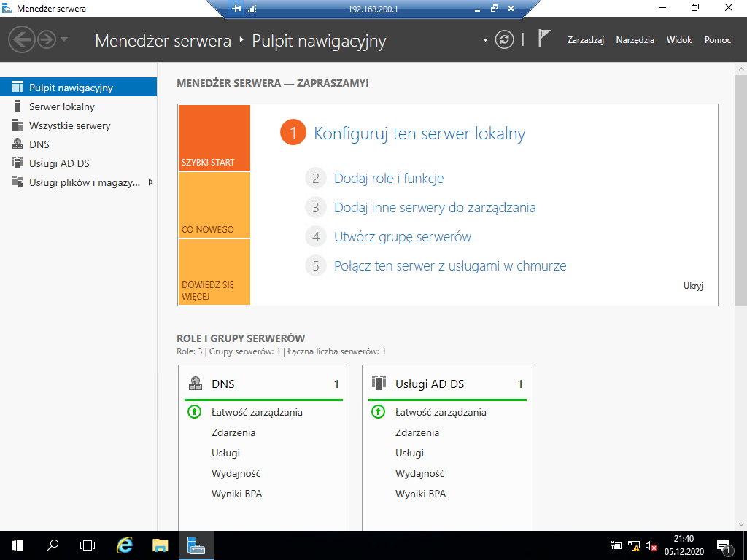Open navigation history dropdown arrow
Image resolution: width=747 pixels, height=560 pixels.
64,39
